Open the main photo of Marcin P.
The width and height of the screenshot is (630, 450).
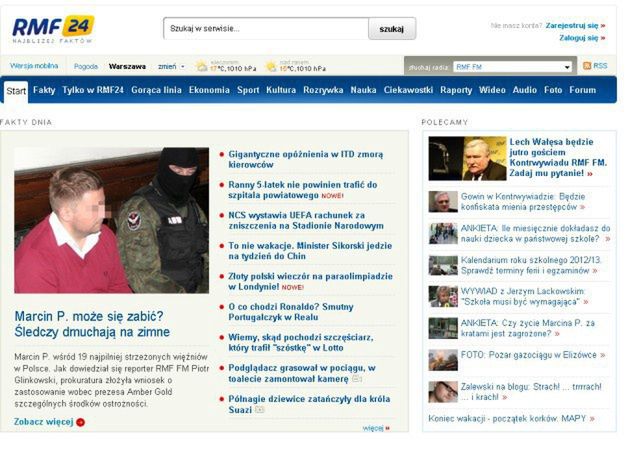click(x=112, y=220)
